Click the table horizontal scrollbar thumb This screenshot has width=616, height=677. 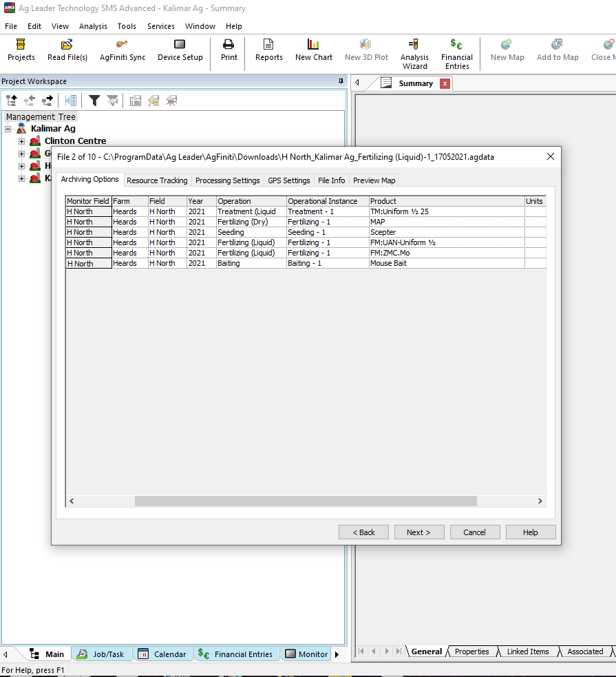pyautogui.click(x=306, y=501)
